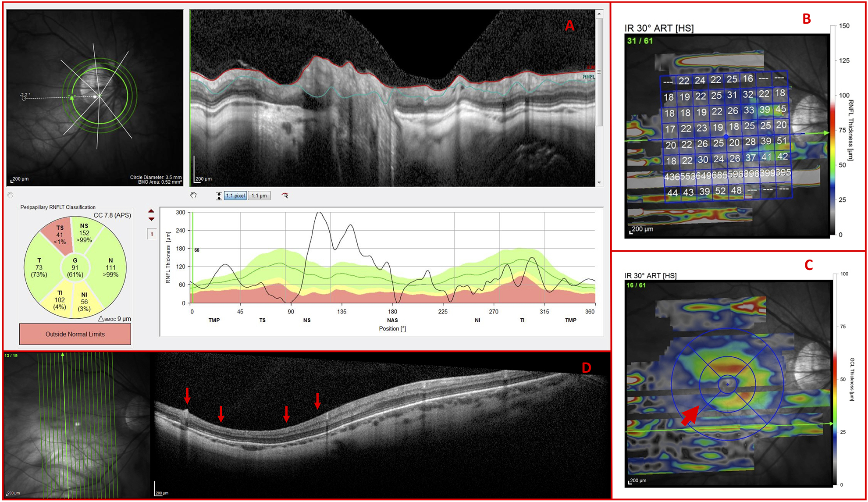Click the ΔBMOC 9 µm value
This screenshot has height=502, width=868.
pyautogui.click(x=114, y=319)
